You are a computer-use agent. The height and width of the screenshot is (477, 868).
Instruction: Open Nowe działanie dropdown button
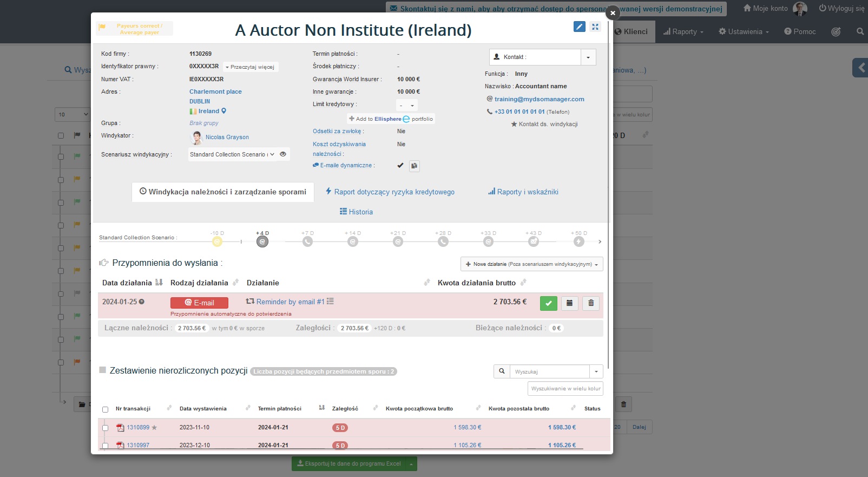pos(531,264)
